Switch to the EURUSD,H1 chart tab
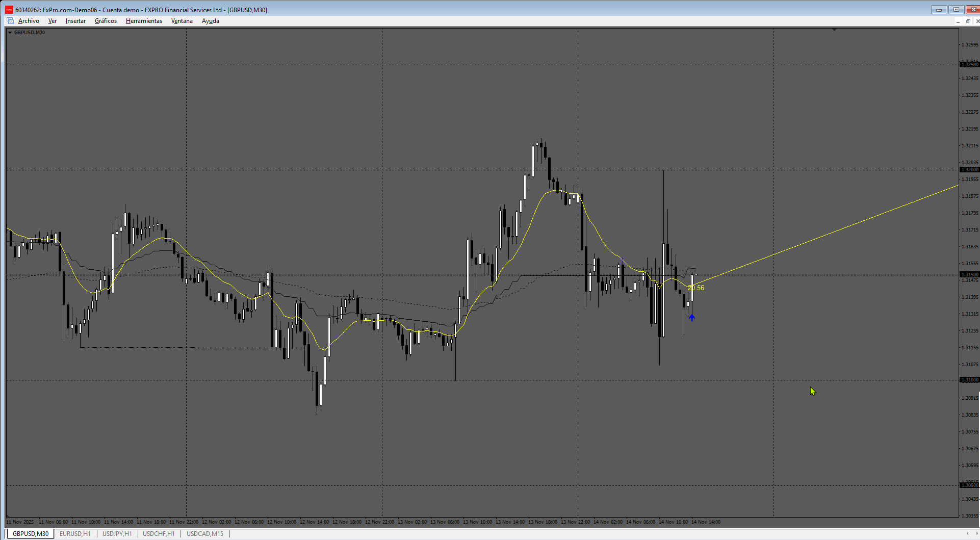The width and height of the screenshot is (980, 540). pyautogui.click(x=75, y=534)
